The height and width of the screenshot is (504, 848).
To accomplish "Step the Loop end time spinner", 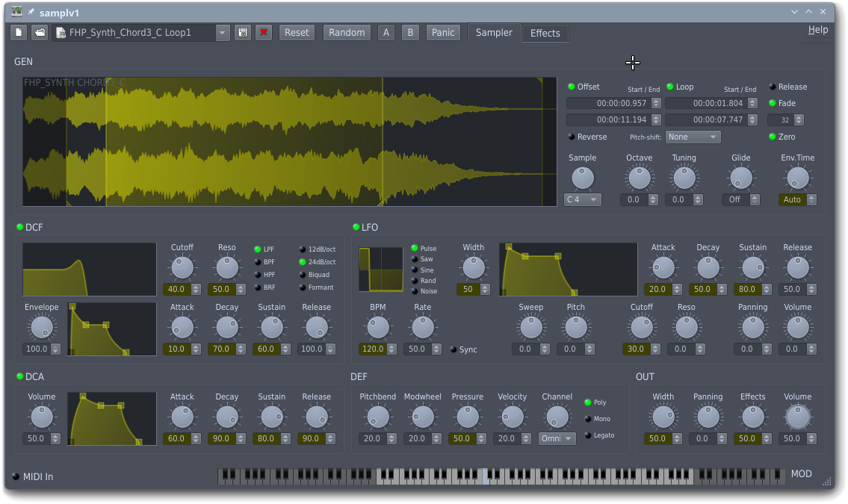I will (752, 119).
